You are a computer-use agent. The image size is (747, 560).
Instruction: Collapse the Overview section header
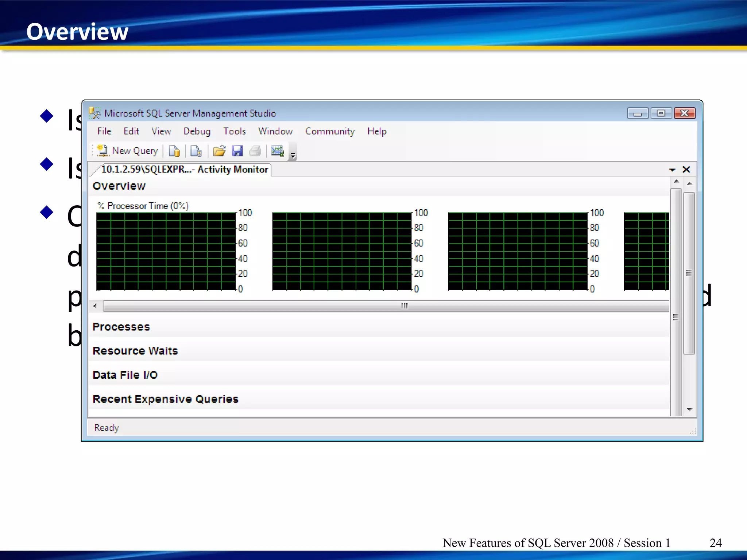click(x=379, y=186)
